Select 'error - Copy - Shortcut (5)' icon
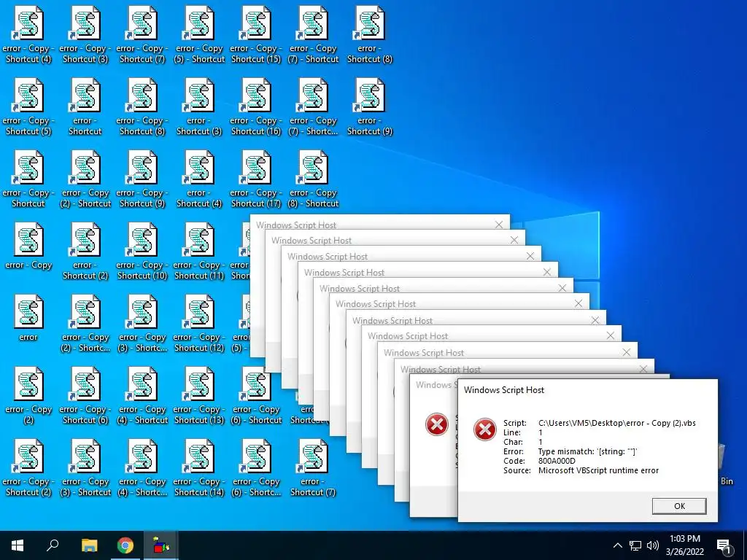The image size is (747, 560). [x=28, y=108]
